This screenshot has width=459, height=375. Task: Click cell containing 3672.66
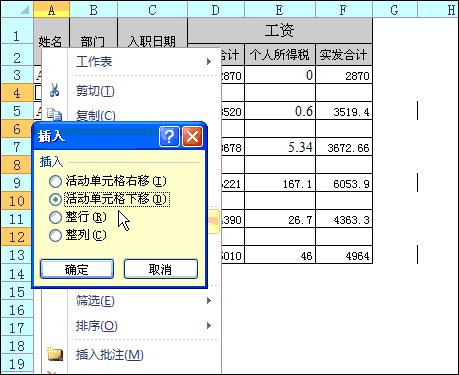[344, 147]
